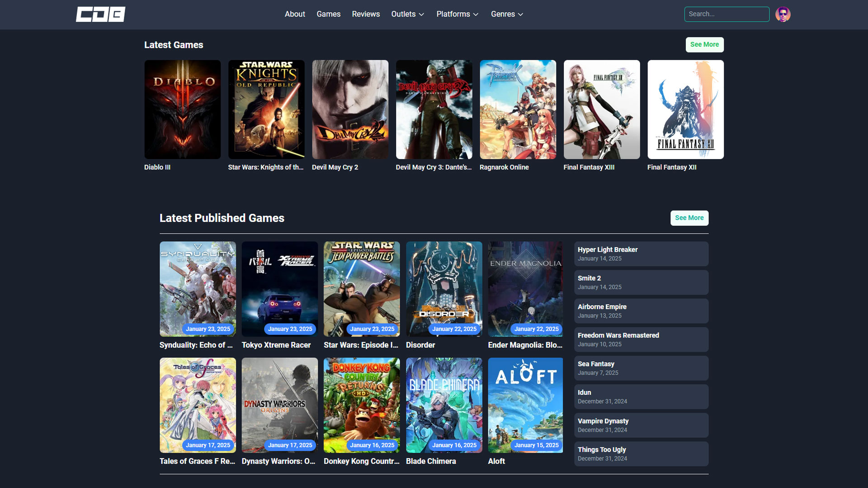The image size is (868, 488).
Task: Click the Latest Games heading
Action: (x=174, y=45)
